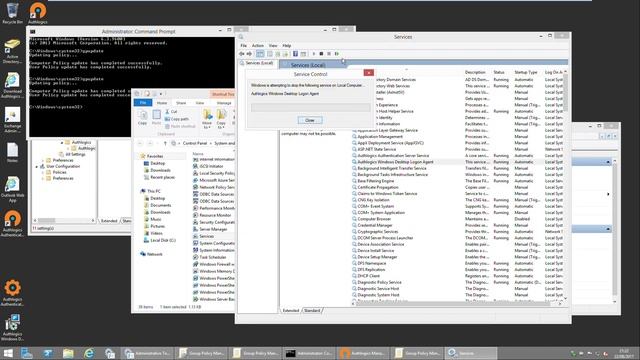
Task: Click the Restart Service toolbar icon
Action: pyautogui.click(x=337, y=54)
